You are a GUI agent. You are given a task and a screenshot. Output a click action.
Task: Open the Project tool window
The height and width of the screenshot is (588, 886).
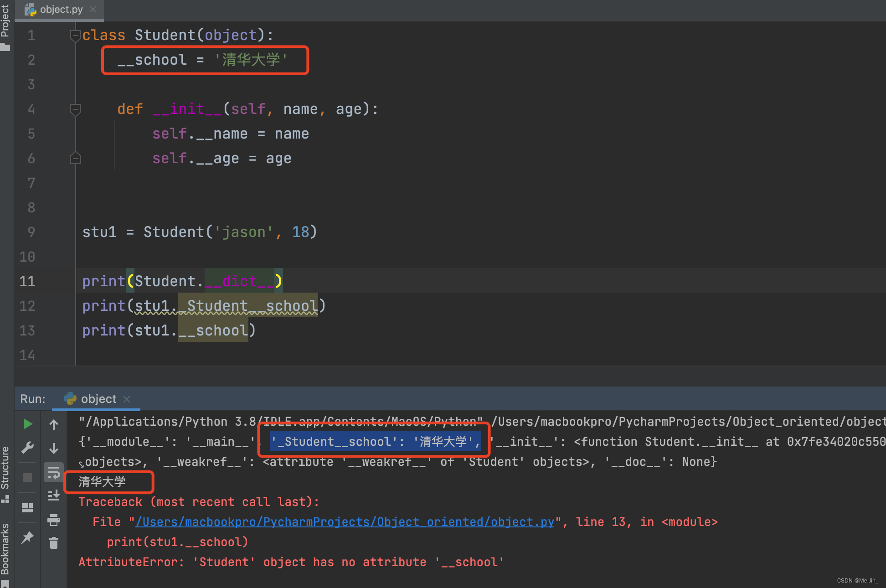coord(5,26)
